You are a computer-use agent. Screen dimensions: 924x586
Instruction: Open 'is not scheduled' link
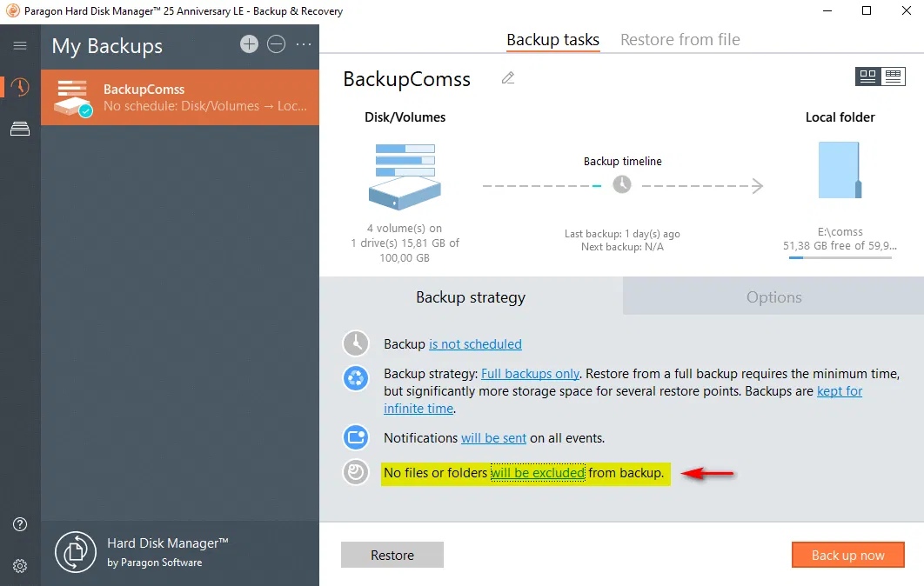(475, 344)
